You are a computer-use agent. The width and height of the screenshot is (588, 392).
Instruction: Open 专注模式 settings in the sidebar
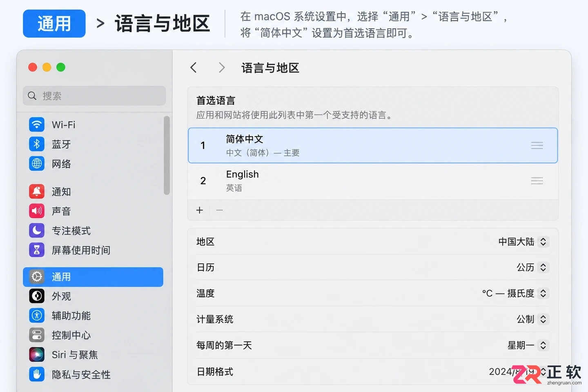coord(93,231)
